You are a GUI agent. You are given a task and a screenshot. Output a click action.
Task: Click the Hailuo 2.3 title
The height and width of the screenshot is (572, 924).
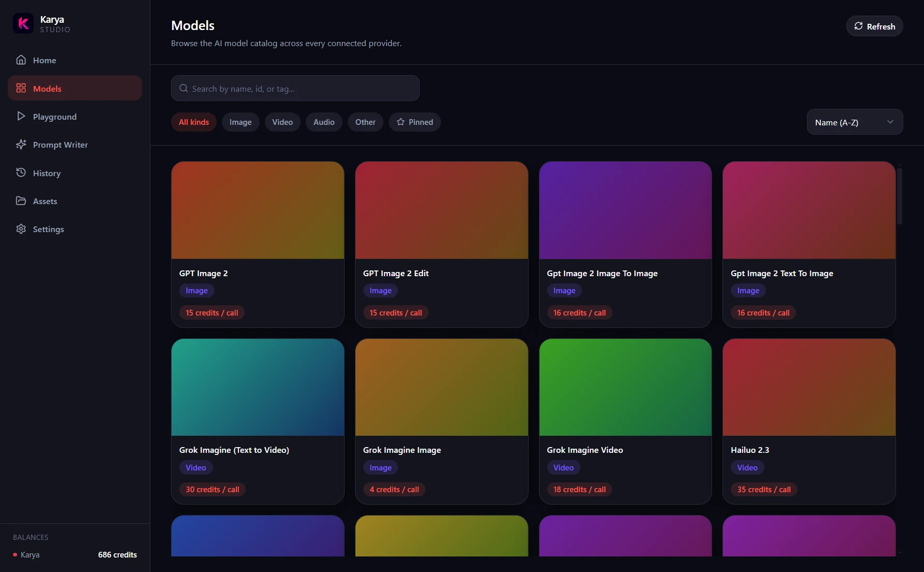tap(750, 450)
